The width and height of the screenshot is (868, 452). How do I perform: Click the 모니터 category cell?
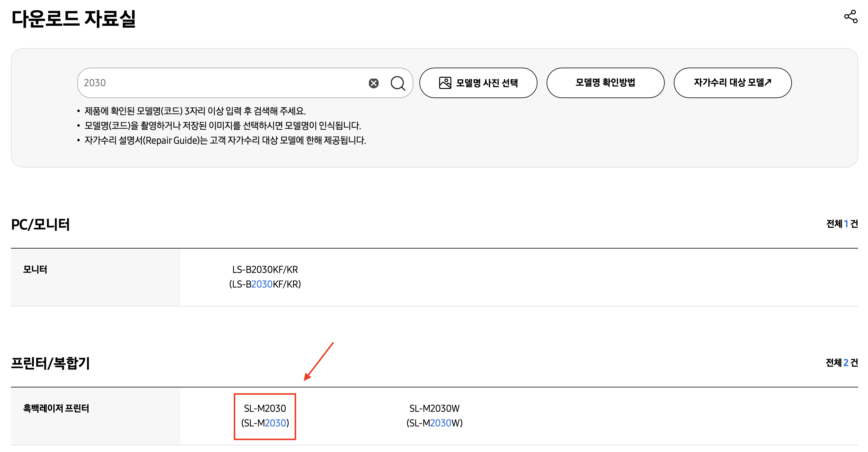click(96, 277)
